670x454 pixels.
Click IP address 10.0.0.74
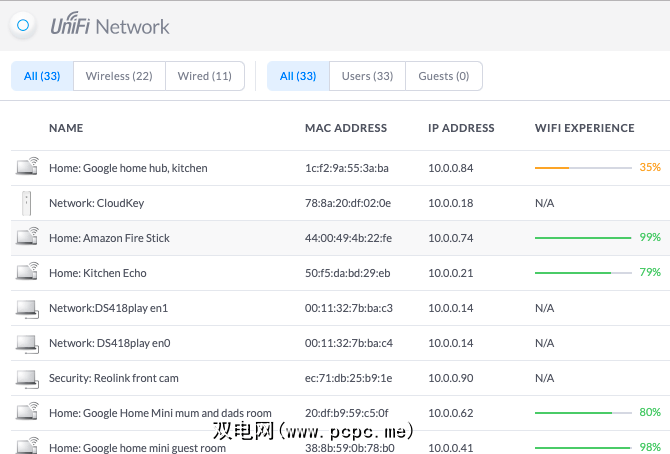(x=451, y=238)
